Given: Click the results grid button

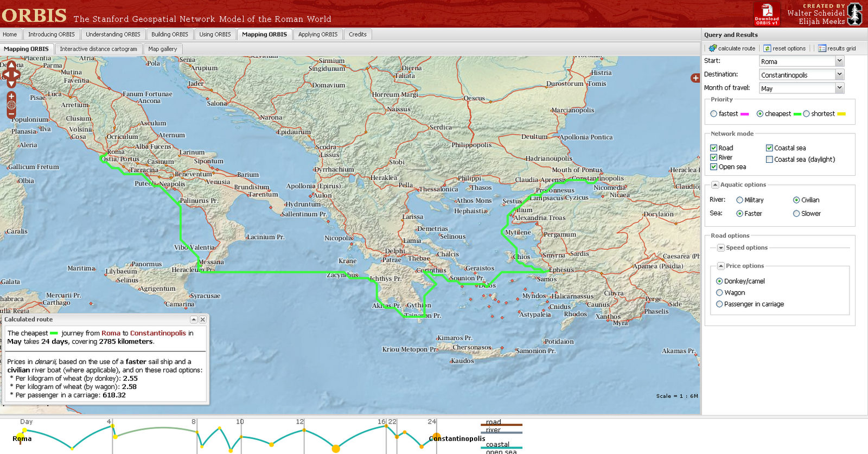Looking at the screenshot, I should coord(837,48).
